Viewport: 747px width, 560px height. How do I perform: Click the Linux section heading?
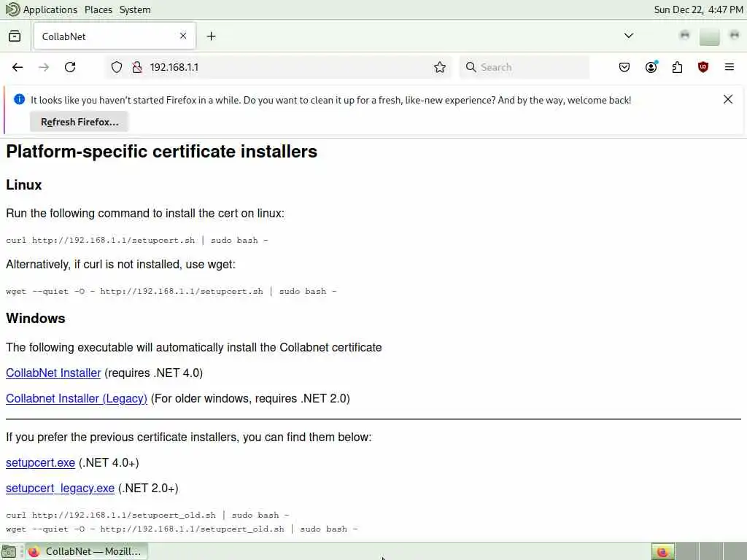click(24, 184)
